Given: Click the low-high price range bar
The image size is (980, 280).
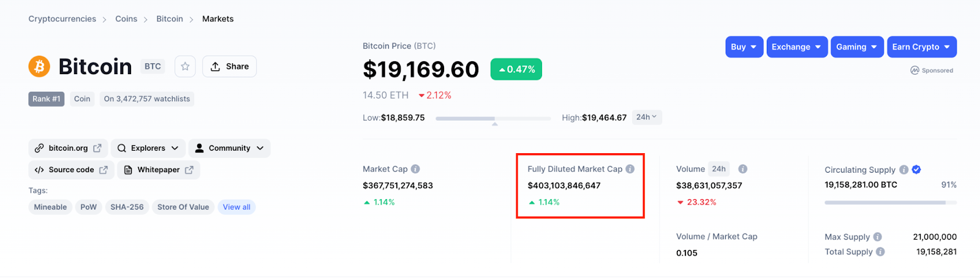Looking at the screenshot, I should [x=493, y=118].
